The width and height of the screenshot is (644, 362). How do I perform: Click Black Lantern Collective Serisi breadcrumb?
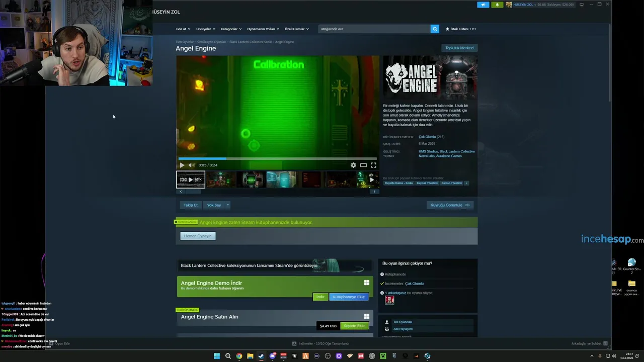pos(251,42)
